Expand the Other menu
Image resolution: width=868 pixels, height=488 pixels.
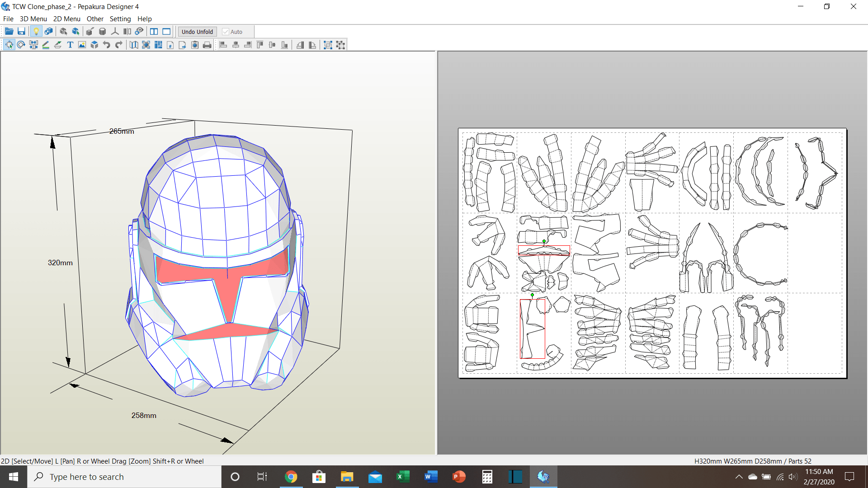[95, 19]
